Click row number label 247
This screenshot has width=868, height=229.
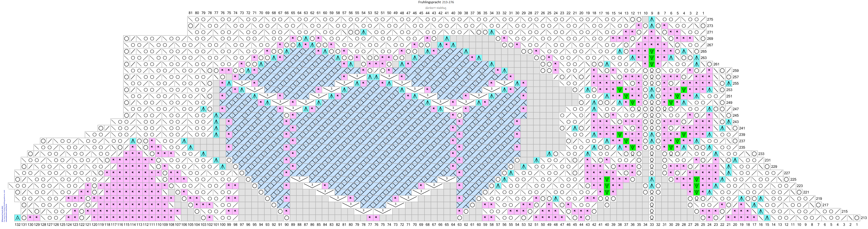[736, 109]
